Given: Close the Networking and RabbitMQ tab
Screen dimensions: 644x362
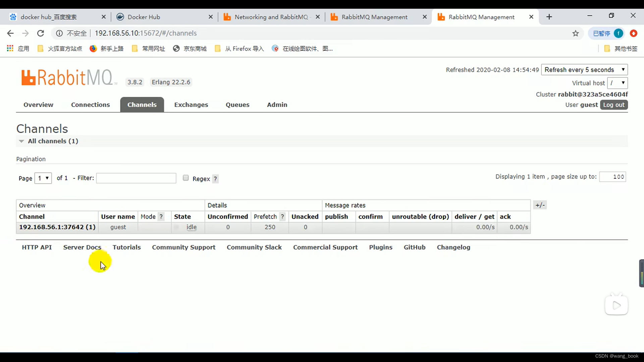Looking at the screenshot, I should coord(318,17).
